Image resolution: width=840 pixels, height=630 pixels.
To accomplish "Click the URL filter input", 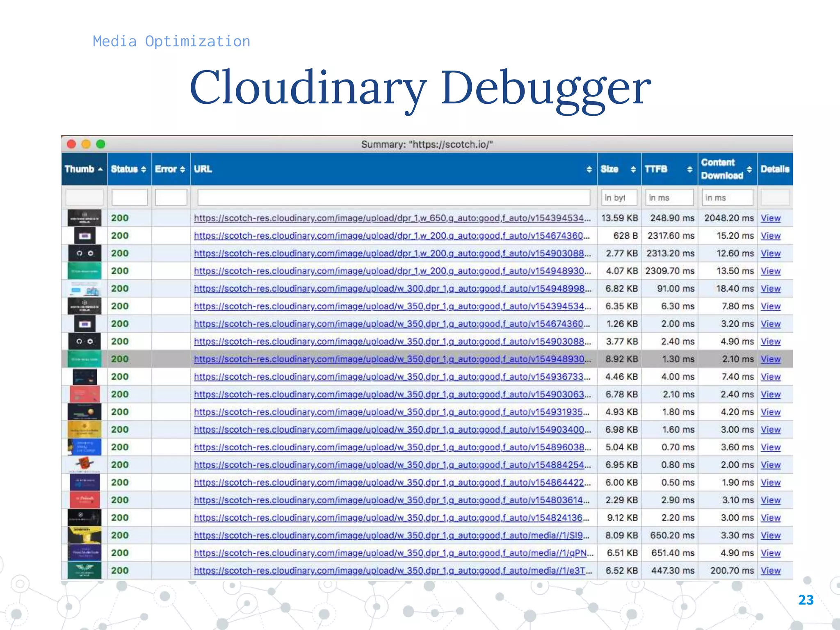I will 394,197.
